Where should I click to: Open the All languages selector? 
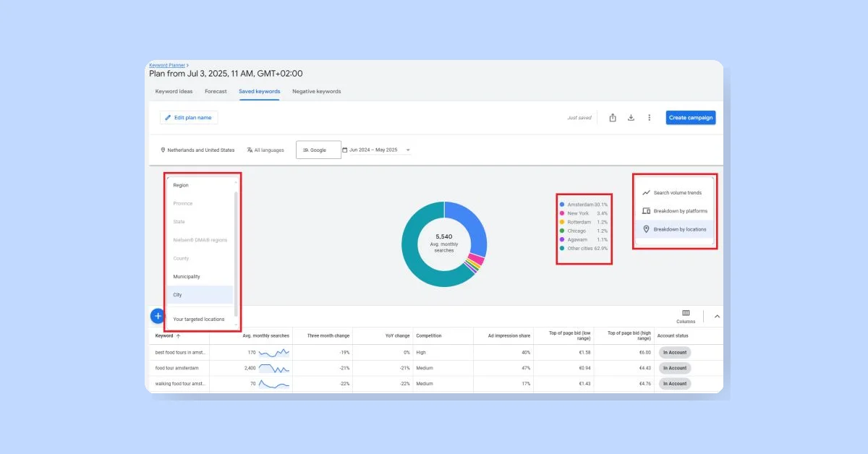point(265,150)
